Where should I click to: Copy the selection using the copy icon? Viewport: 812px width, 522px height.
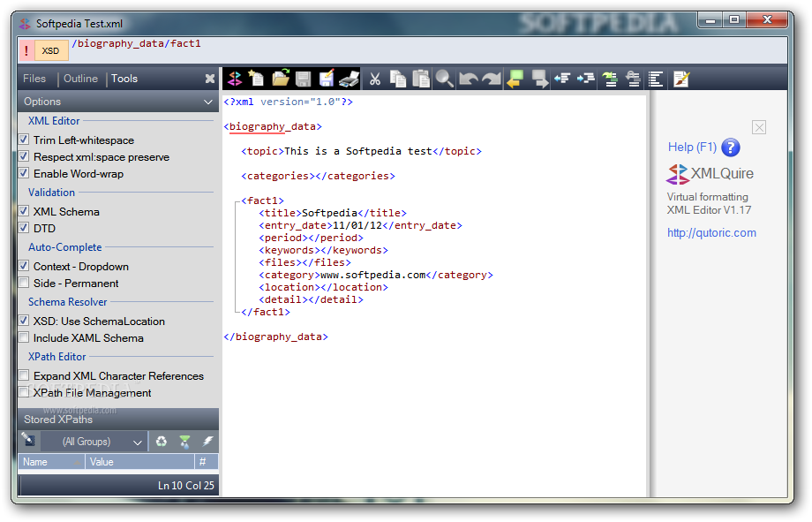point(398,79)
